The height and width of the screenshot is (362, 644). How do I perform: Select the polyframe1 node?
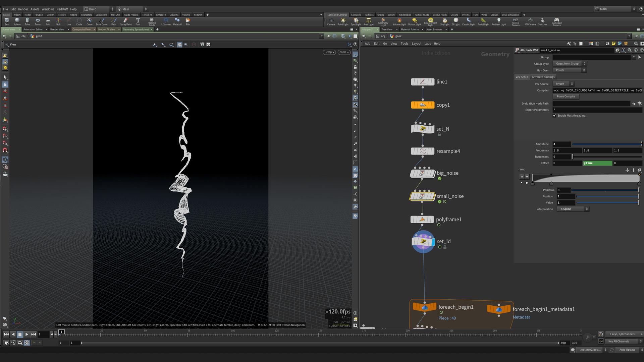click(x=422, y=220)
